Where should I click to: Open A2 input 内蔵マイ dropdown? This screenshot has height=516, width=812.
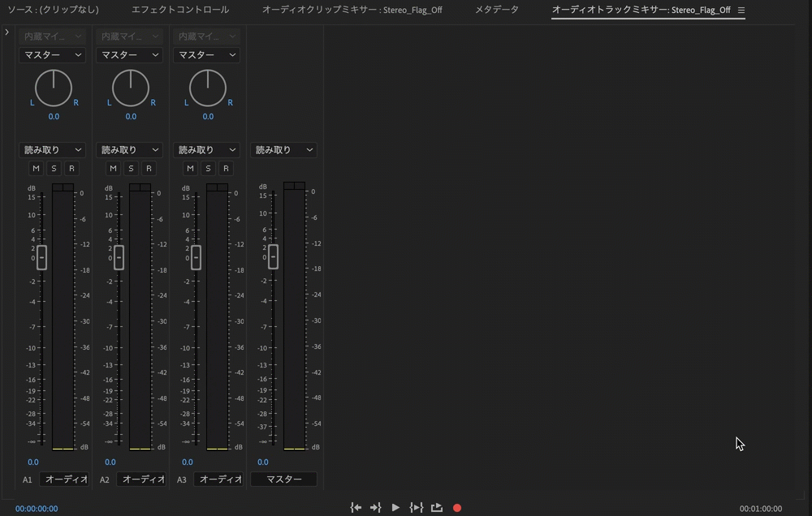coord(129,37)
